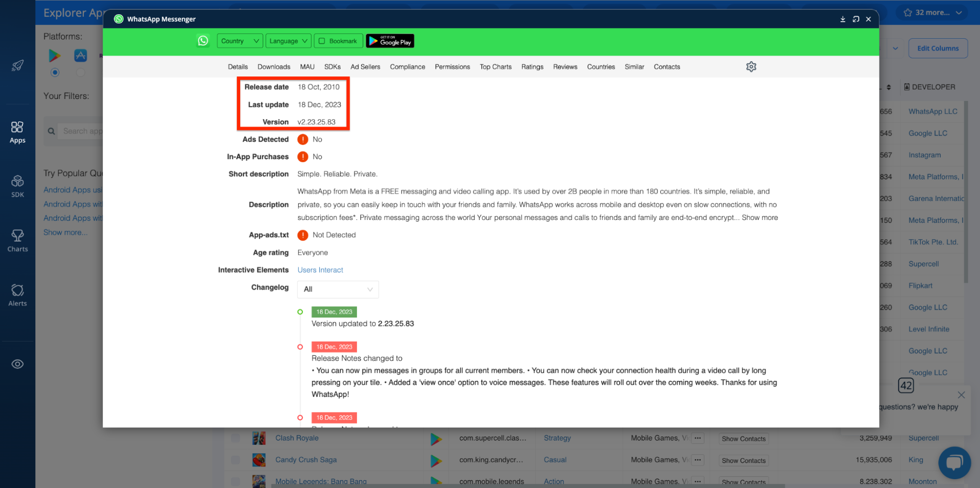Click the green timeline dot for version update
This screenshot has width=980, height=488.
click(300, 312)
